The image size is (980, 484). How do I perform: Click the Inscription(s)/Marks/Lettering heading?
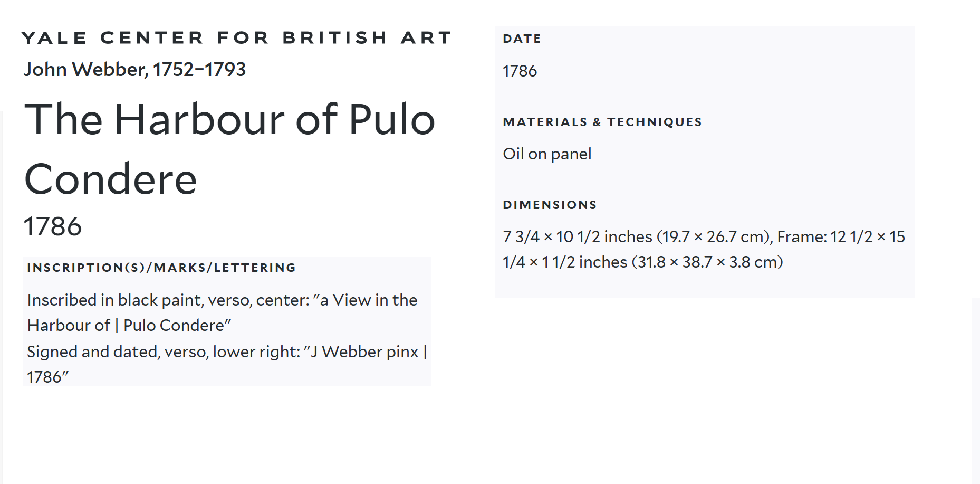click(161, 268)
